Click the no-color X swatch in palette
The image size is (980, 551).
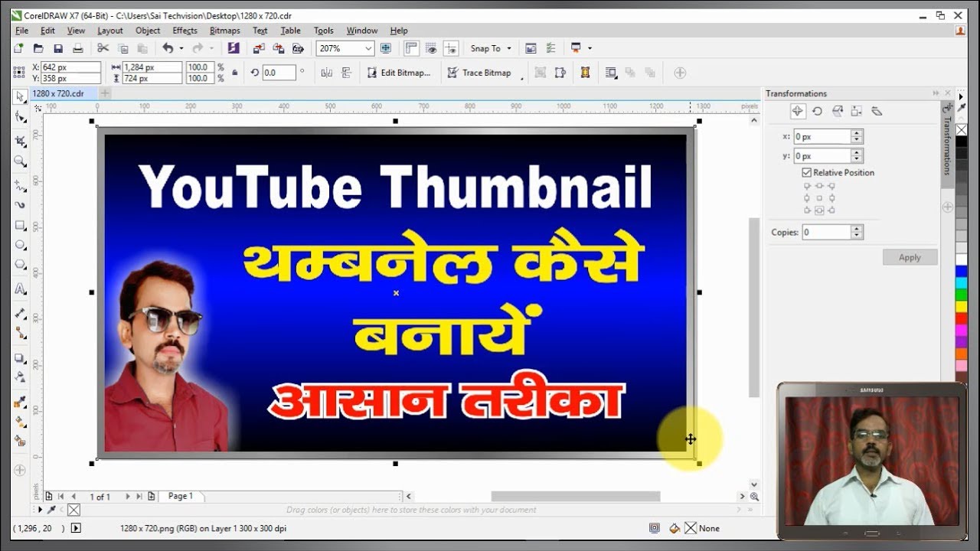[961, 129]
